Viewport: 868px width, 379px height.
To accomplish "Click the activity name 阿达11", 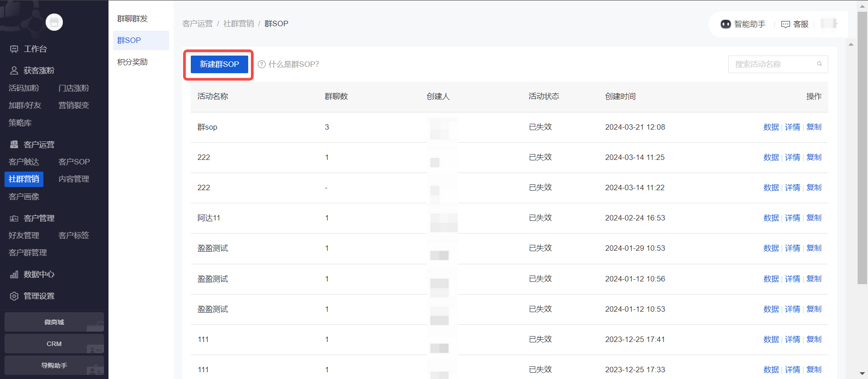I will [209, 218].
